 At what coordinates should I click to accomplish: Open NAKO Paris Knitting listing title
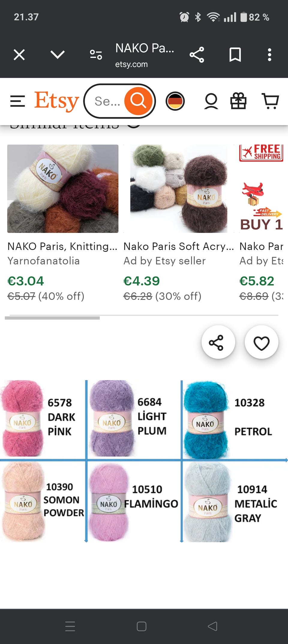tap(62, 246)
